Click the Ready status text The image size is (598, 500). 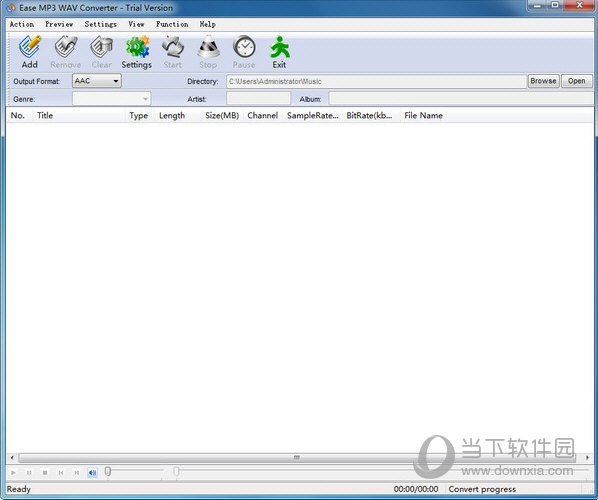(x=19, y=489)
